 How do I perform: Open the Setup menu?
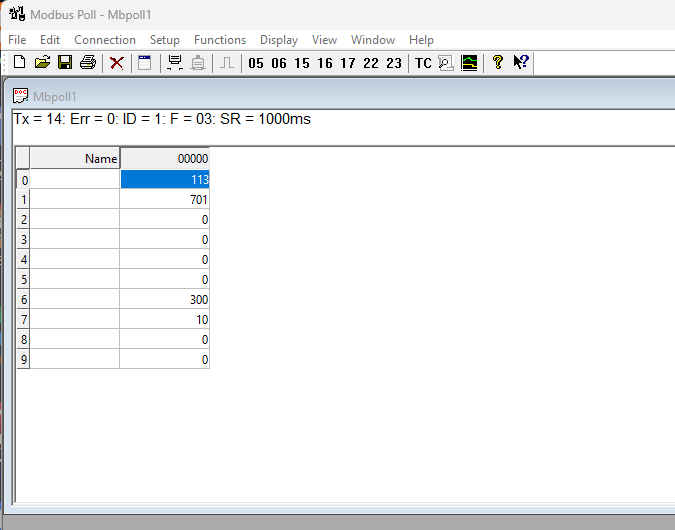(164, 40)
